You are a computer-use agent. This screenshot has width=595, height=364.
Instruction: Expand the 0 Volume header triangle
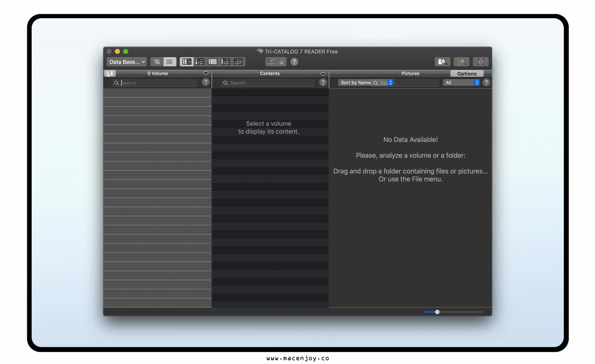tap(206, 73)
